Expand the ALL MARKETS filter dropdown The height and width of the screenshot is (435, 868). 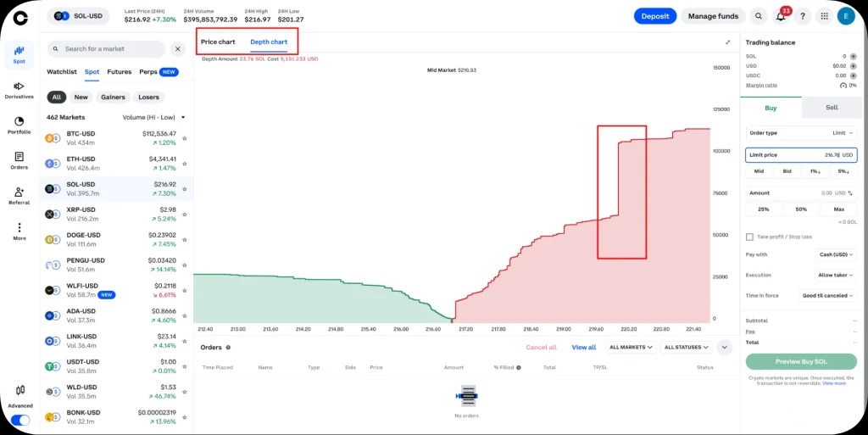coord(631,347)
